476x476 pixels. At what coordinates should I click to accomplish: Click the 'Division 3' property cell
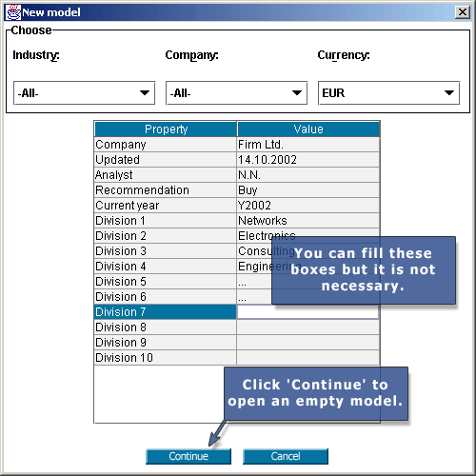coord(166,251)
